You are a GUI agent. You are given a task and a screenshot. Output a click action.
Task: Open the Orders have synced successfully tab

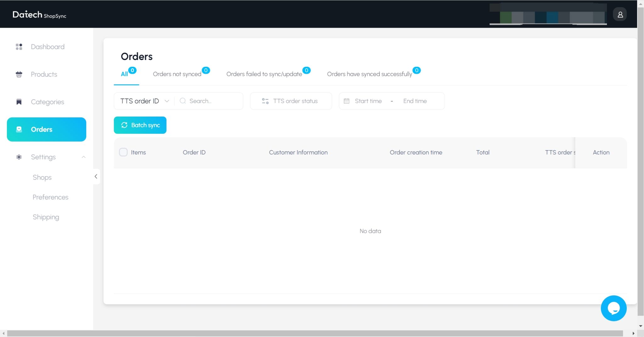369,74
